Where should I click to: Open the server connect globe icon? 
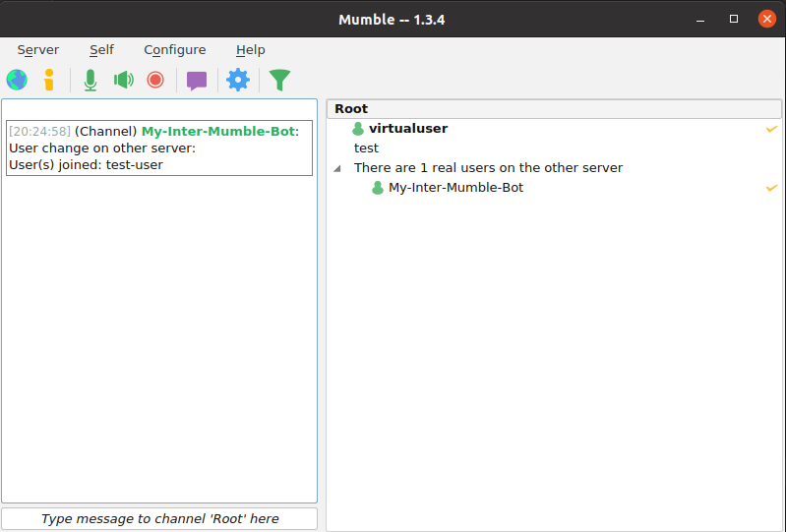pyautogui.click(x=17, y=81)
